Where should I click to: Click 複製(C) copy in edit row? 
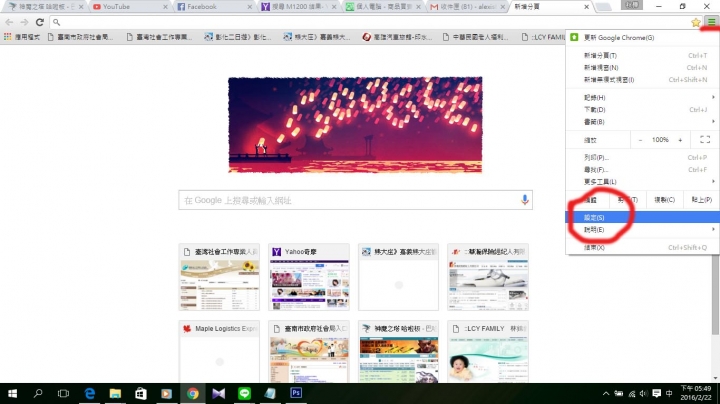tap(664, 200)
